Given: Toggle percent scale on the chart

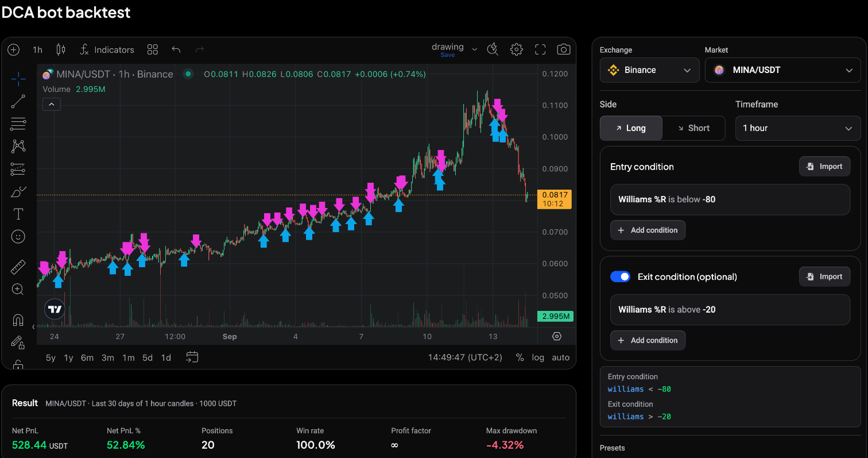Looking at the screenshot, I should coord(520,357).
